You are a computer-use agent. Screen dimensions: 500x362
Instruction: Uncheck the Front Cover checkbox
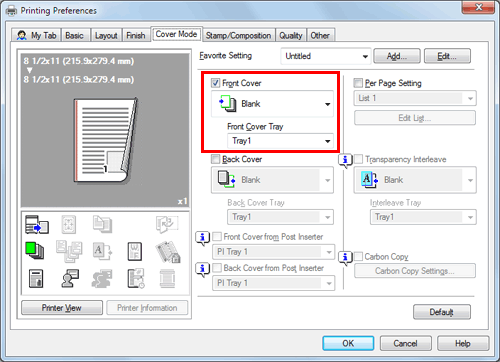216,83
